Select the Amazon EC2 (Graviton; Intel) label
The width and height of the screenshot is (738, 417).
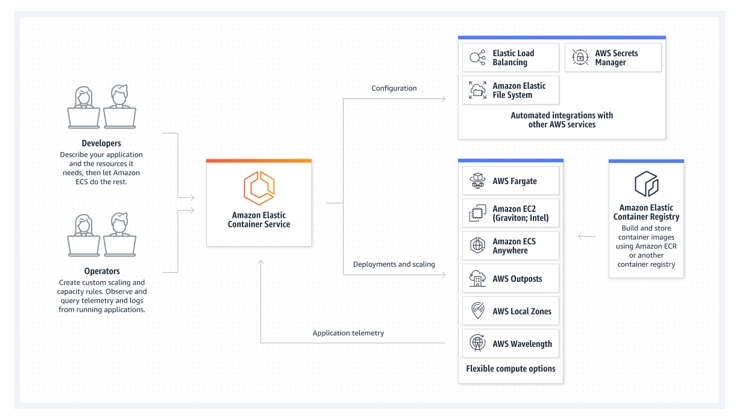pyautogui.click(x=521, y=213)
